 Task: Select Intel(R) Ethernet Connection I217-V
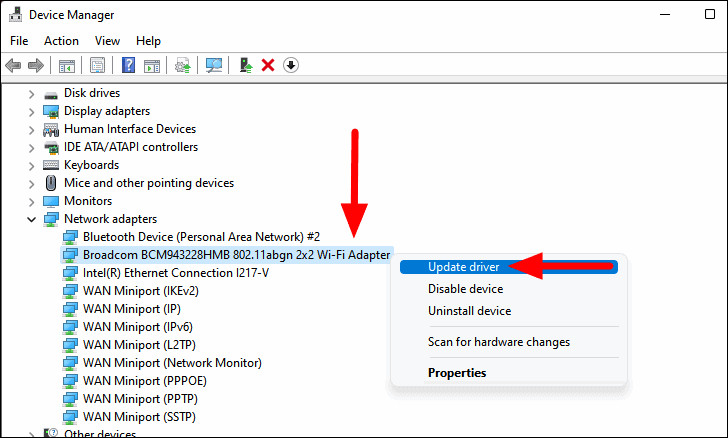(176, 273)
